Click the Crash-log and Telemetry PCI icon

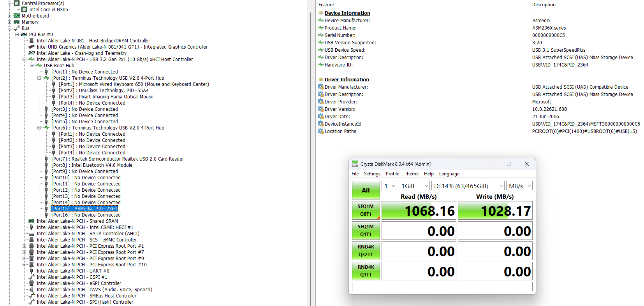point(32,53)
